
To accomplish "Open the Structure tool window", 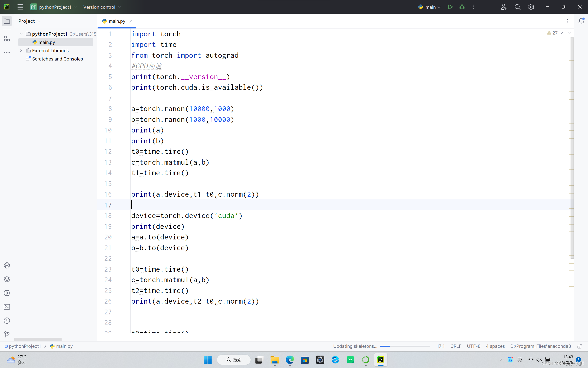I will pos(7,39).
